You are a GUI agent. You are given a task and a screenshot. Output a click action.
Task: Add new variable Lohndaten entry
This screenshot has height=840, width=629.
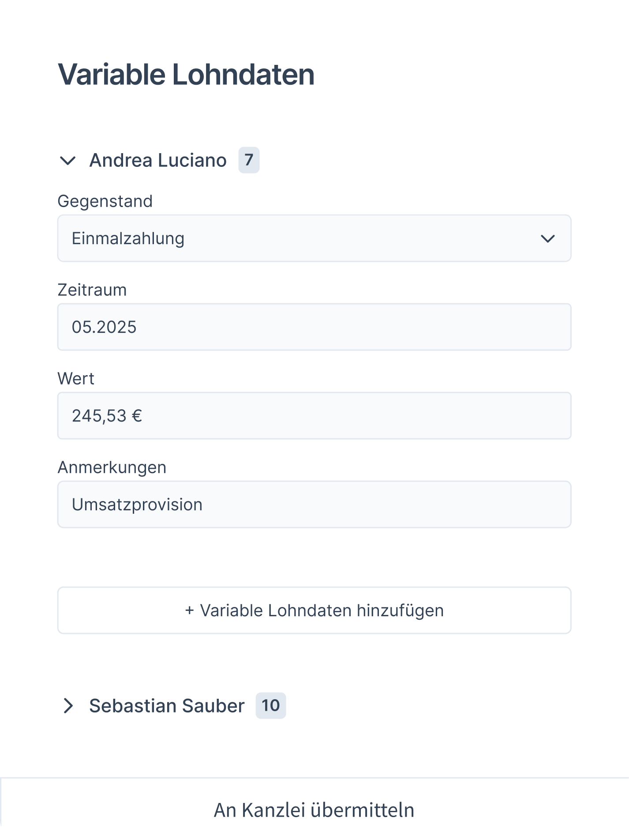pyautogui.click(x=314, y=610)
